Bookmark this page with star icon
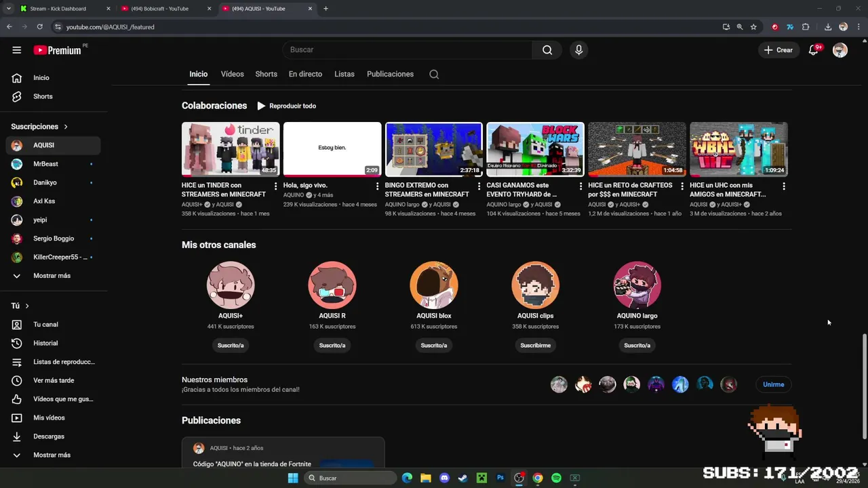 click(753, 27)
